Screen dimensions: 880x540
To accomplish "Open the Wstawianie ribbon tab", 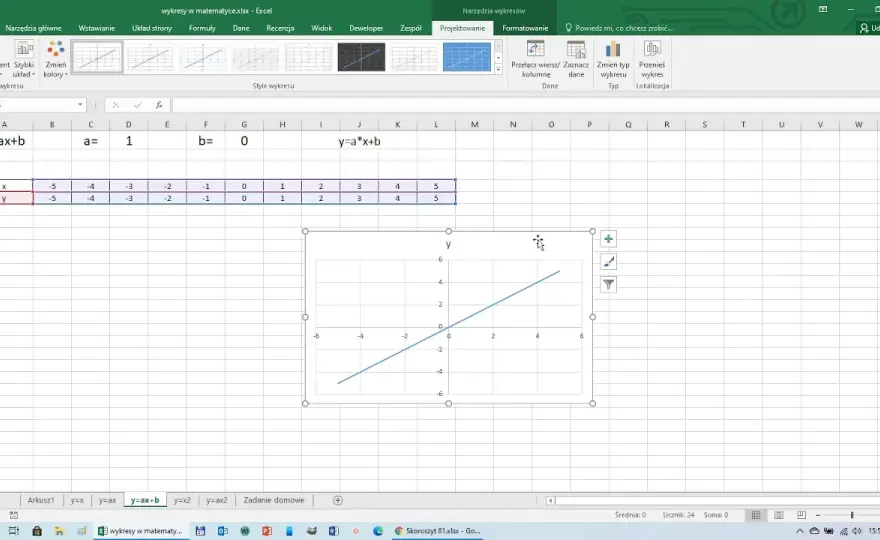I will [97, 28].
